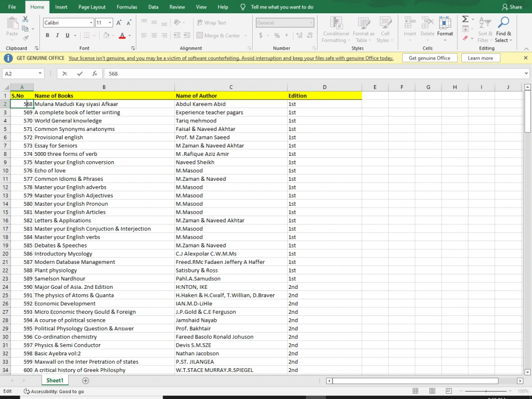
Task: Click the Comma Style icon
Action: click(287, 35)
